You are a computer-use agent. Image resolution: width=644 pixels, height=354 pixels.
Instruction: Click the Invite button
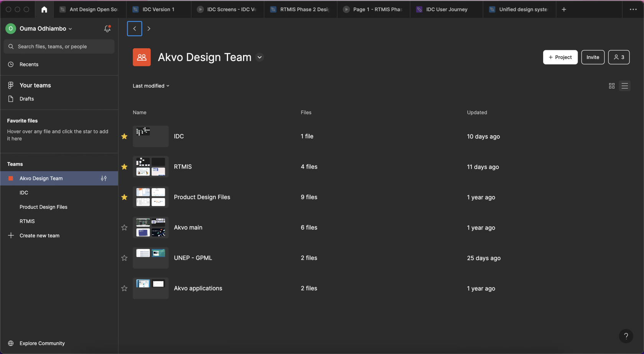pos(593,57)
